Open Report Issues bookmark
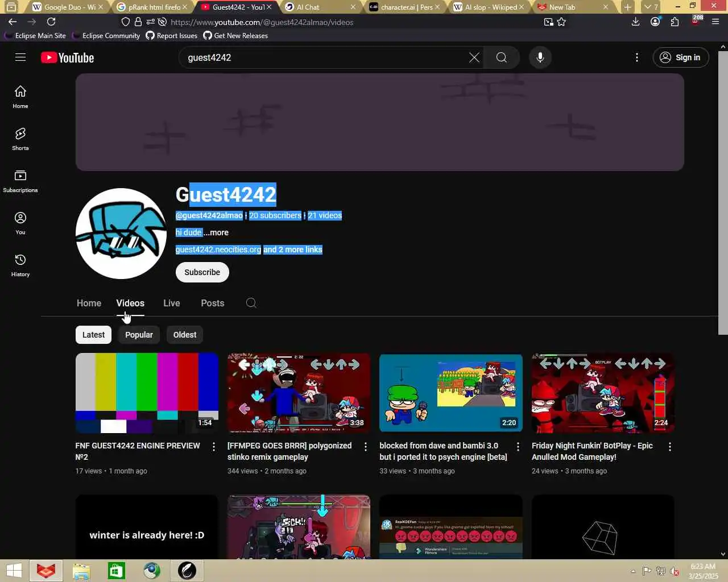This screenshot has width=728, height=582. (172, 35)
